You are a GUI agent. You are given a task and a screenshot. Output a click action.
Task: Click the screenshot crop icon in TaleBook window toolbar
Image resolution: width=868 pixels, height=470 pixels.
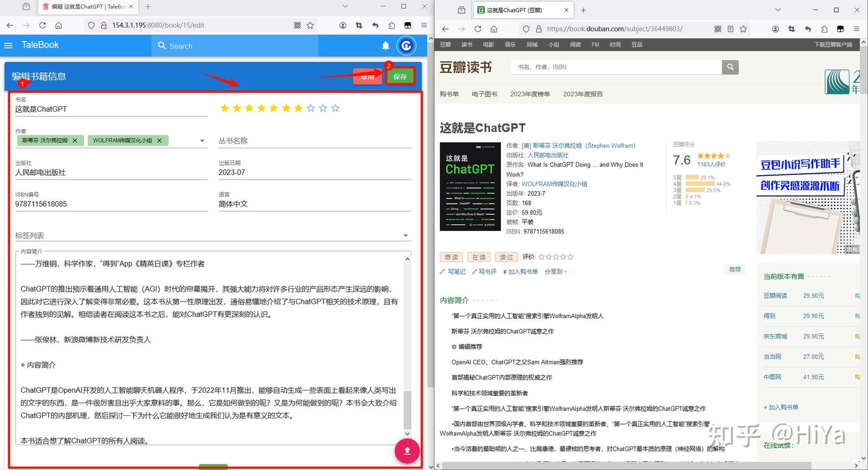pyautogui.click(x=359, y=25)
